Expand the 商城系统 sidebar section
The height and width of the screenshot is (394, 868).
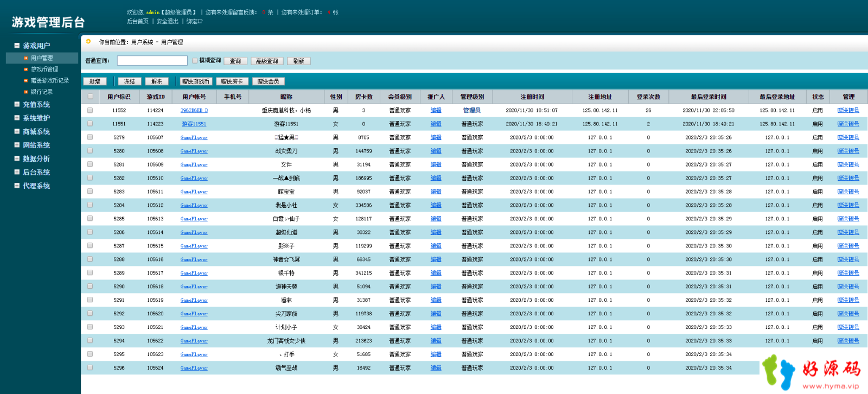[17, 131]
